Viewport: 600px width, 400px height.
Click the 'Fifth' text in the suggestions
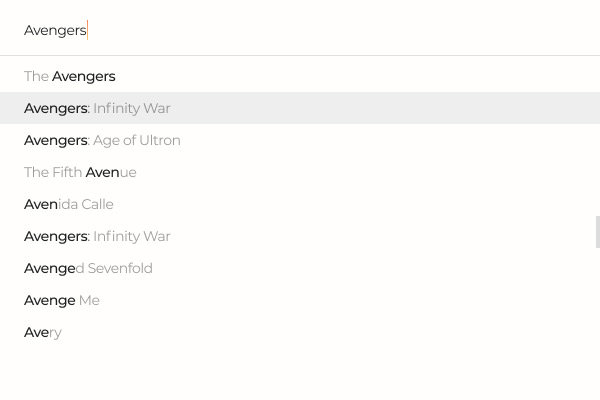(67, 172)
